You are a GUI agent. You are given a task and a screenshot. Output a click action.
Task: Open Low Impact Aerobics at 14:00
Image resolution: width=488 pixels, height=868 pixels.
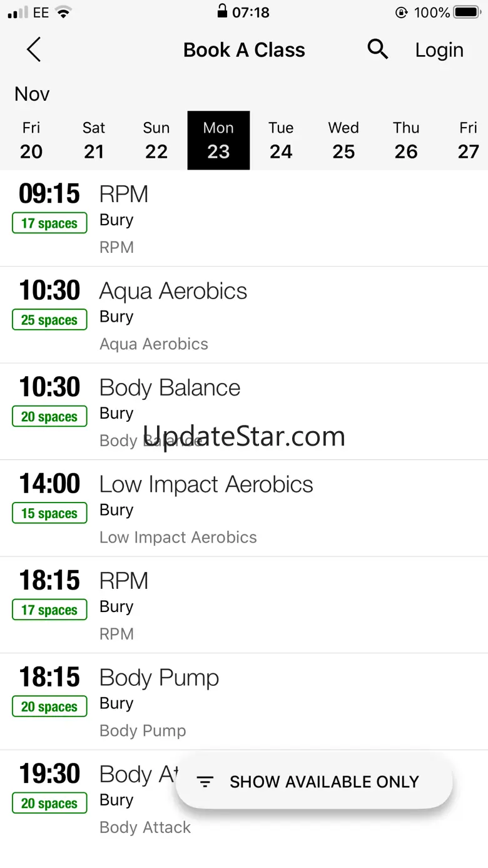[244, 508]
